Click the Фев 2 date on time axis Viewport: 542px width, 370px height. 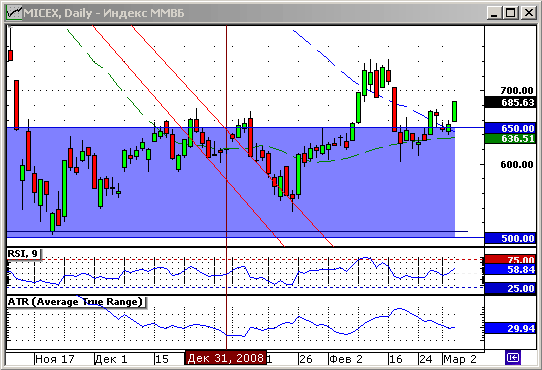(x=346, y=359)
